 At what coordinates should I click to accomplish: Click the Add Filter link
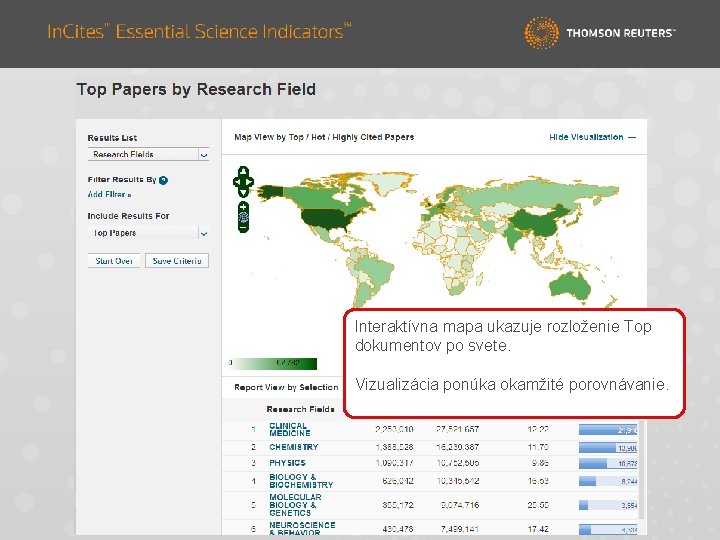point(109,195)
